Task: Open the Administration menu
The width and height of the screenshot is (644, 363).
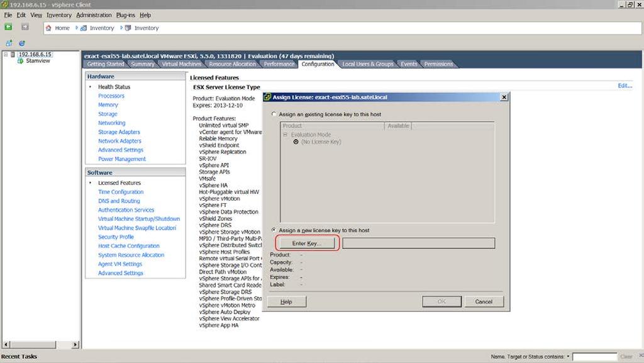Action: coord(94,14)
